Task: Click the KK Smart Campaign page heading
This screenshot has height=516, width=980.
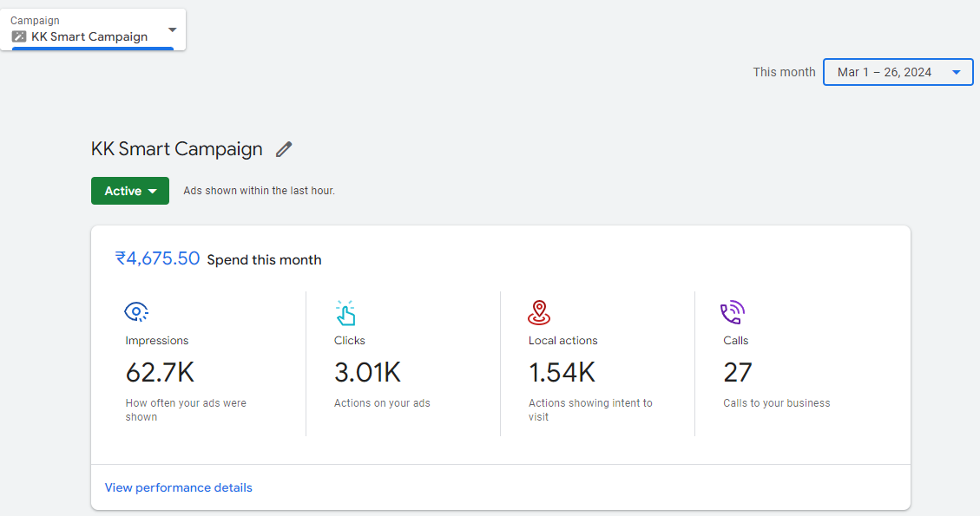Action: [x=176, y=149]
